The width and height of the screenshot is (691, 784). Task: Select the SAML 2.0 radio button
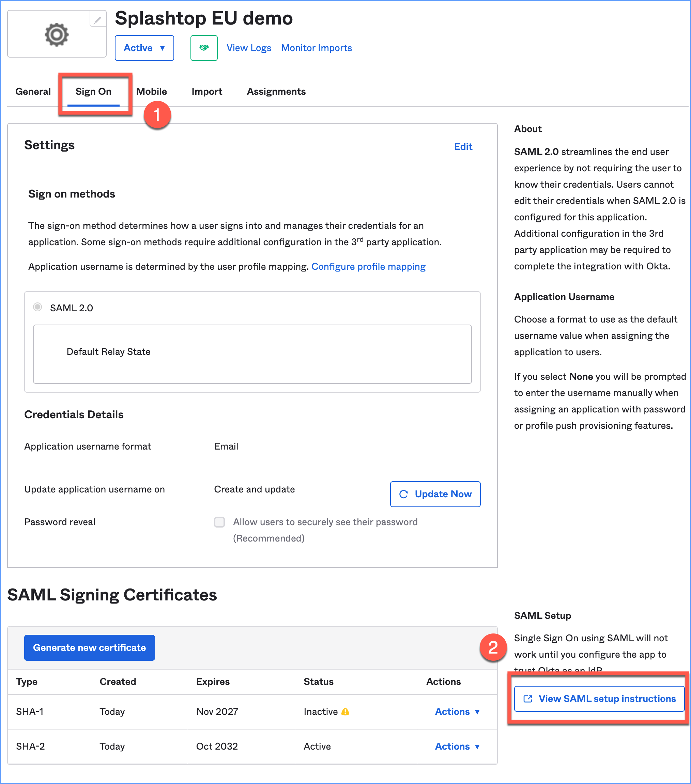point(37,307)
